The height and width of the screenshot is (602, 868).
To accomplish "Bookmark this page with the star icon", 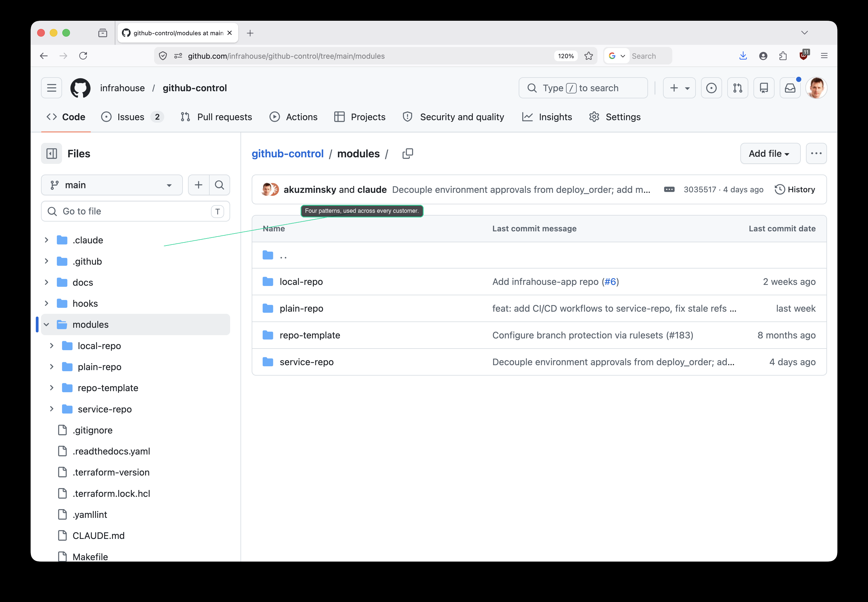I will tap(588, 56).
